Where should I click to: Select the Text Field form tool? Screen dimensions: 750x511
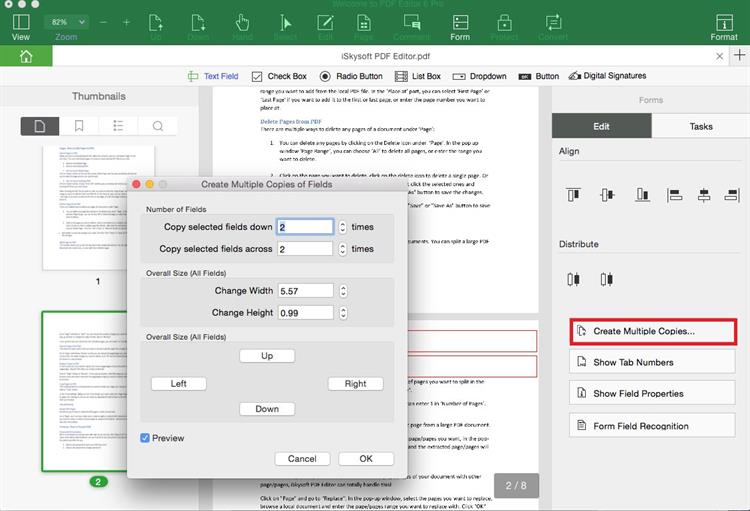(x=213, y=76)
